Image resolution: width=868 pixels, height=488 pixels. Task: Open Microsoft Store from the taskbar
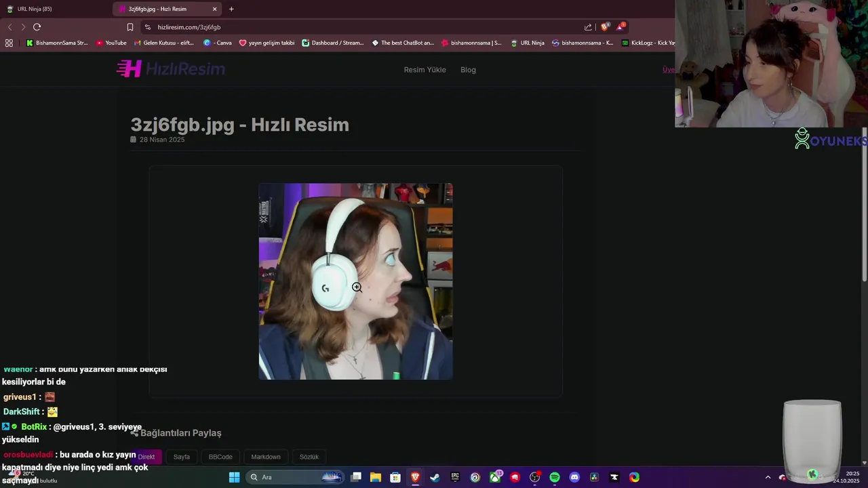[395, 477]
